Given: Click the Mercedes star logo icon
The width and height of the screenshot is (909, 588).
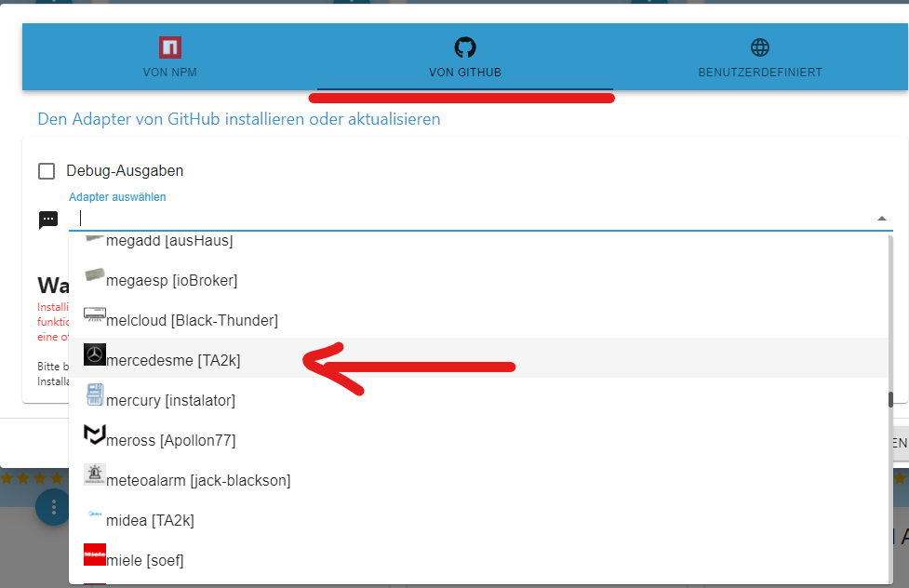Looking at the screenshot, I should [95, 354].
